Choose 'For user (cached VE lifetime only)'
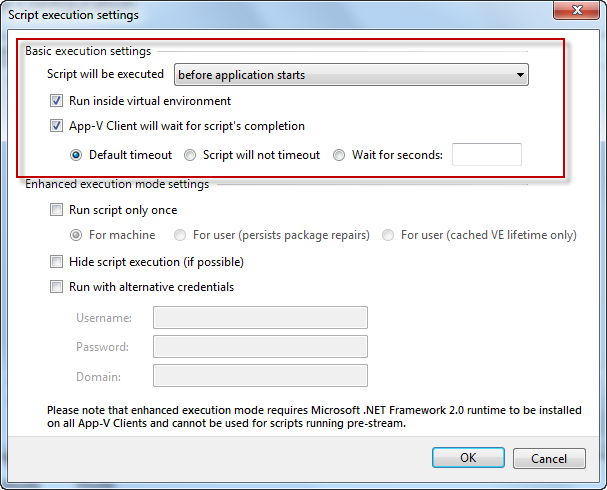 388,235
